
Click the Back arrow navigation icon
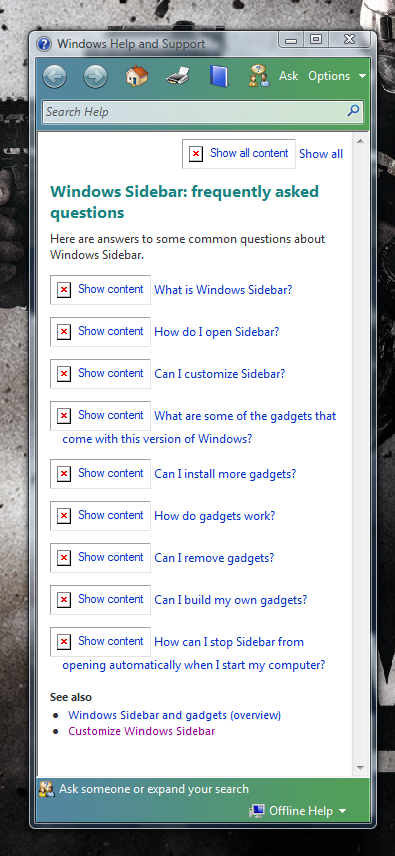pos(55,76)
